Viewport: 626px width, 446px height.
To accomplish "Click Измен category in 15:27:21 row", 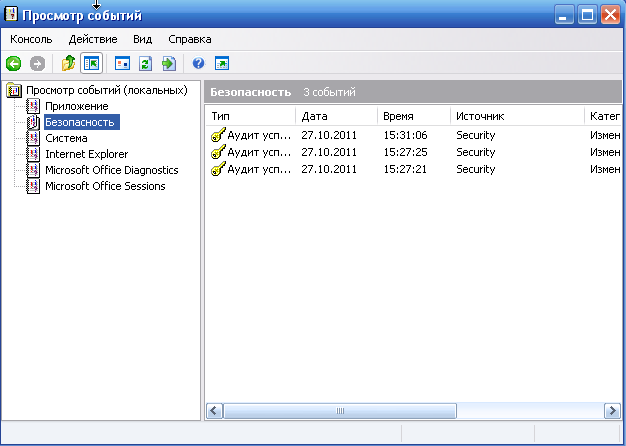I will (x=605, y=169).
